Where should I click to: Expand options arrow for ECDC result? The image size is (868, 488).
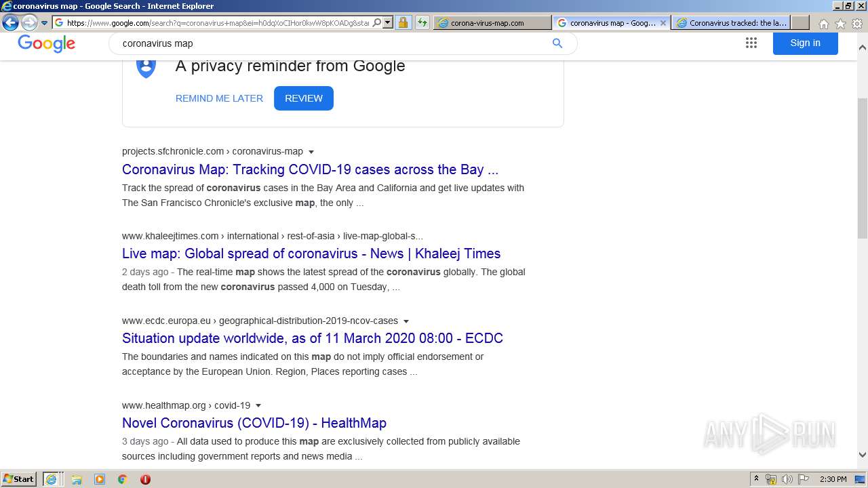point(406,321)
